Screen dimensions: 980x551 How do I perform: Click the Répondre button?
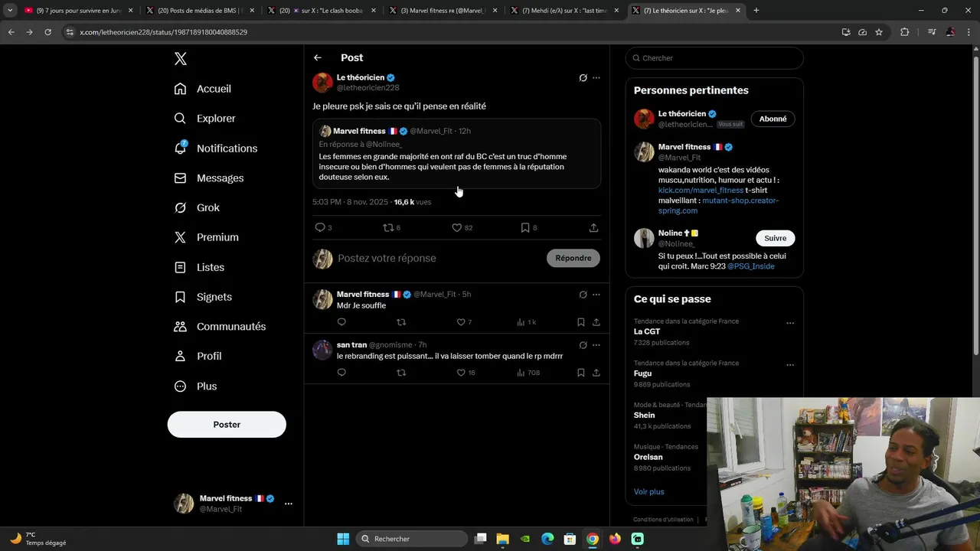pos(573,258)
